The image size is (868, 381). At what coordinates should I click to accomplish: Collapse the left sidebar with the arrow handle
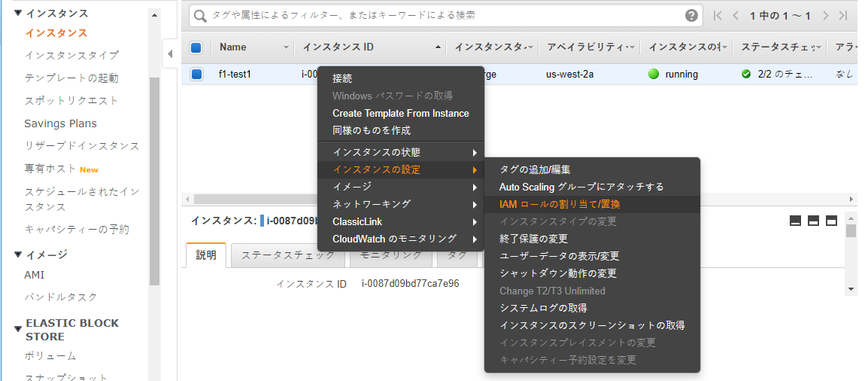click(169, 53)
